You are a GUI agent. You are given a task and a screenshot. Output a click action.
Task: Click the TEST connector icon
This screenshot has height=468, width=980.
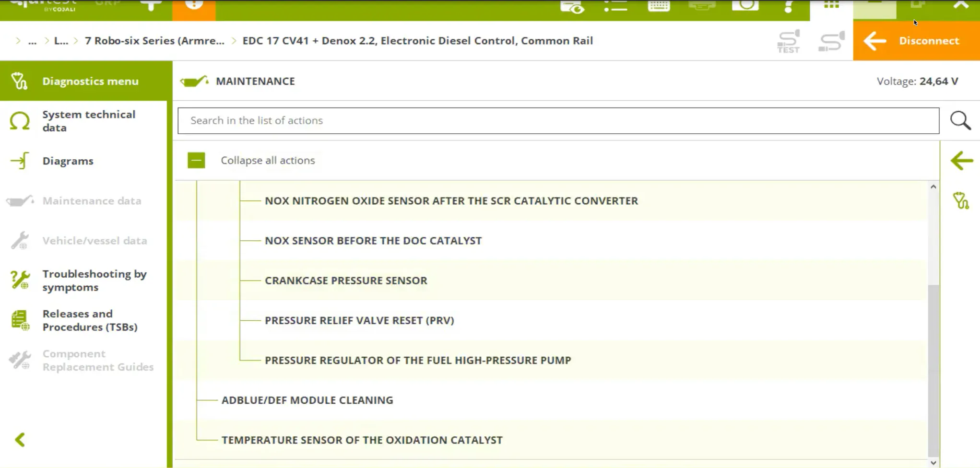point(788,41)
